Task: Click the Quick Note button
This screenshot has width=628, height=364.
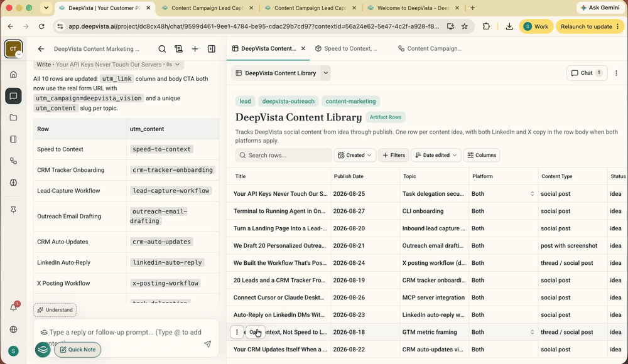Action: pyautogui.click(x=78, y=350)
